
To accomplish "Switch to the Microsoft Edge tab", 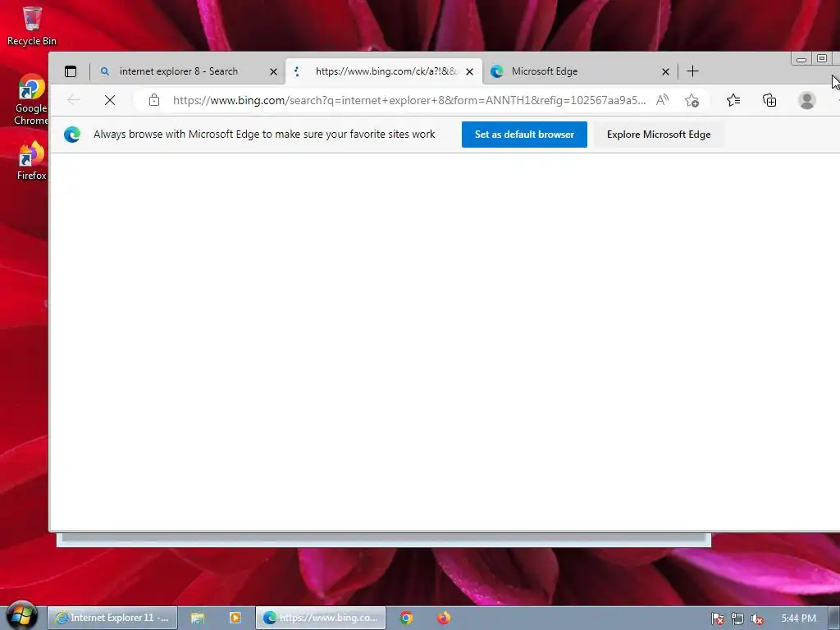I will [578, 71].
